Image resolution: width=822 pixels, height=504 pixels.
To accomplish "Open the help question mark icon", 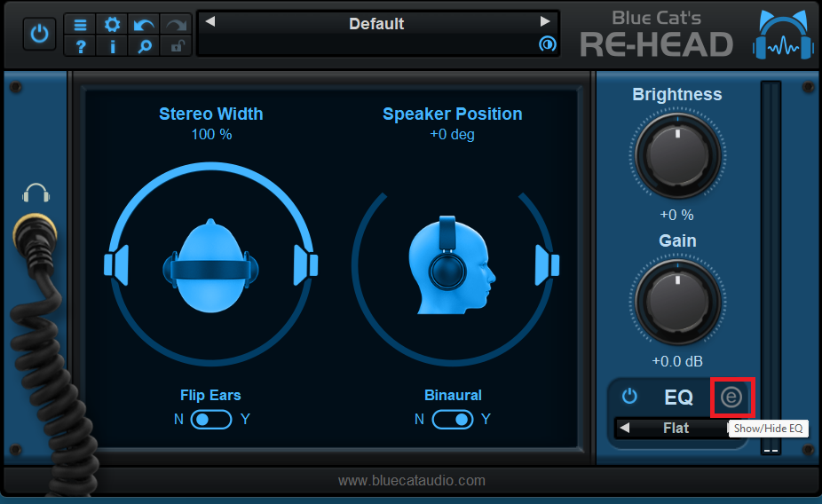I will coord(80,46).
